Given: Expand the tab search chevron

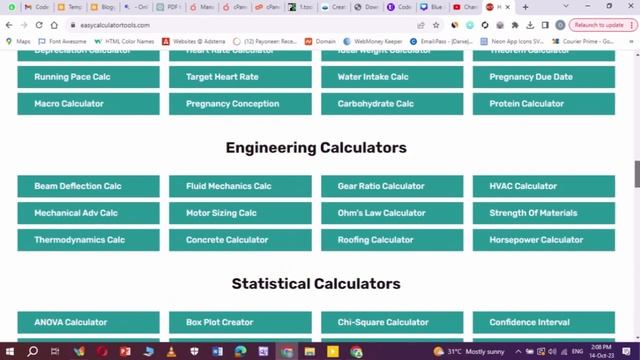Looking at the screenshot, I should (566, 7).
